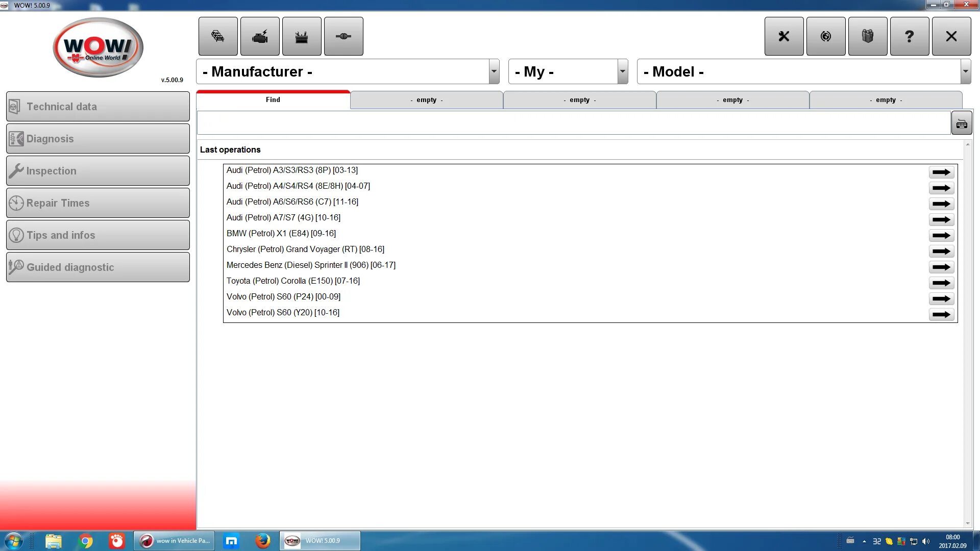Open arrow for Audi A4/S4/RS4 (8E/8H) row

pyautogui.click(x=941, y=188)
